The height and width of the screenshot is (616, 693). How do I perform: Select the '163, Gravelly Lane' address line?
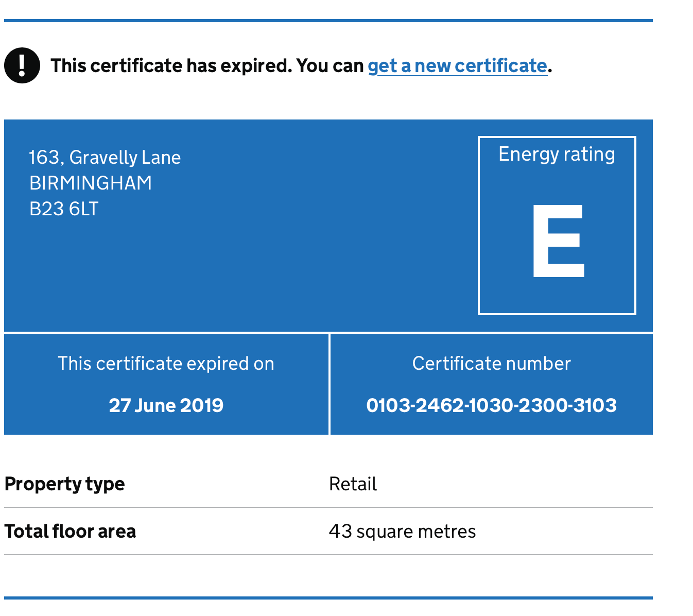[105, 158]
